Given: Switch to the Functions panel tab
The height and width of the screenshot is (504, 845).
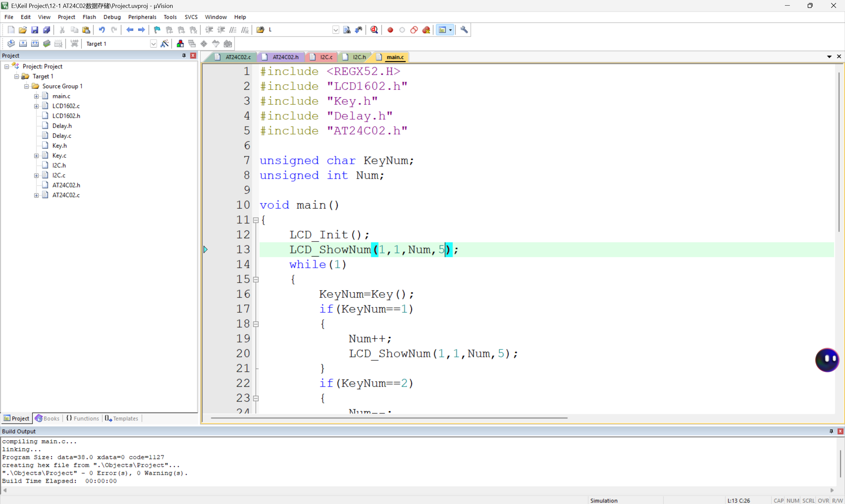Looking at the screenshot, I should [83, 418].
